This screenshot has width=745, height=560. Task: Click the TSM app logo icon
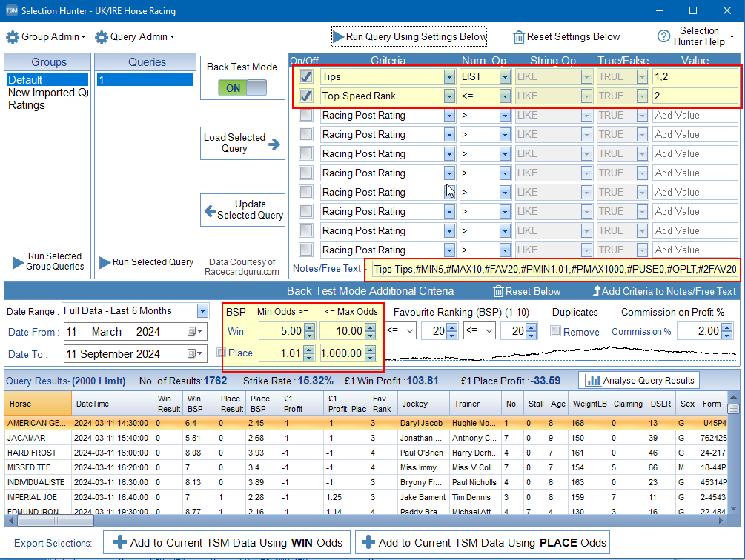pos(11,10)
